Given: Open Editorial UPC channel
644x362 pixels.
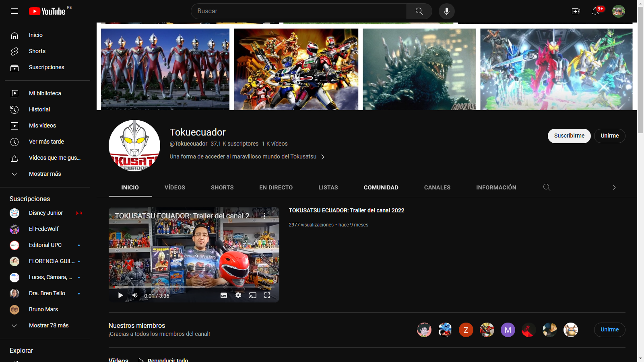Looking at the screenshot, I should point(45,245).
